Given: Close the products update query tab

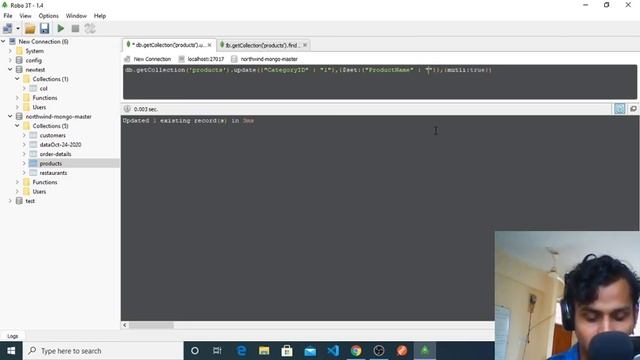Looking at the screenshot, I should point(209,45).
